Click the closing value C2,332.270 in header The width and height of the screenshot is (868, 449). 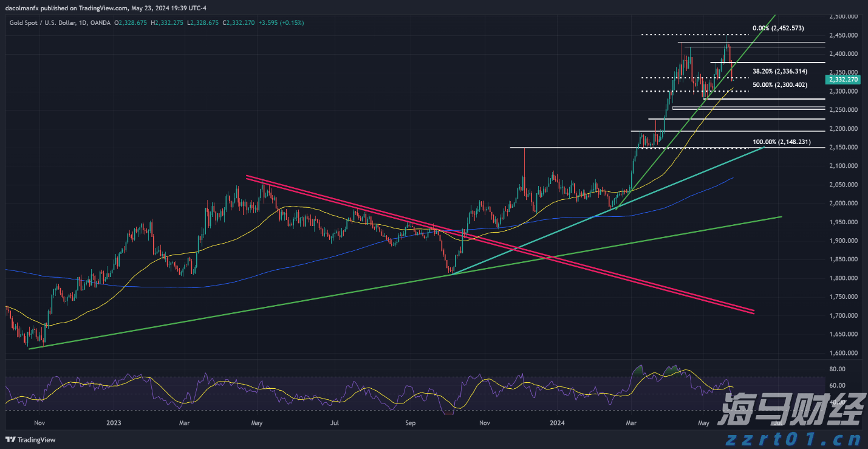[x=239, y=22]
